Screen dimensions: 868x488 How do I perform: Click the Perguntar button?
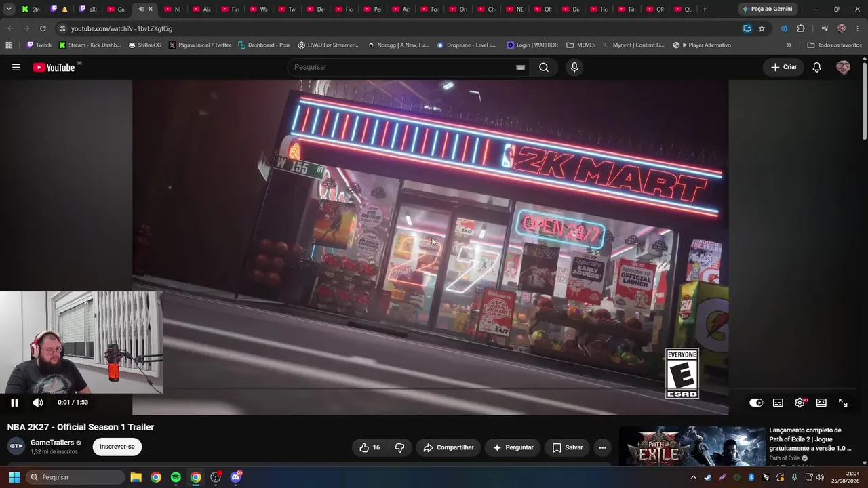point(513,447)
